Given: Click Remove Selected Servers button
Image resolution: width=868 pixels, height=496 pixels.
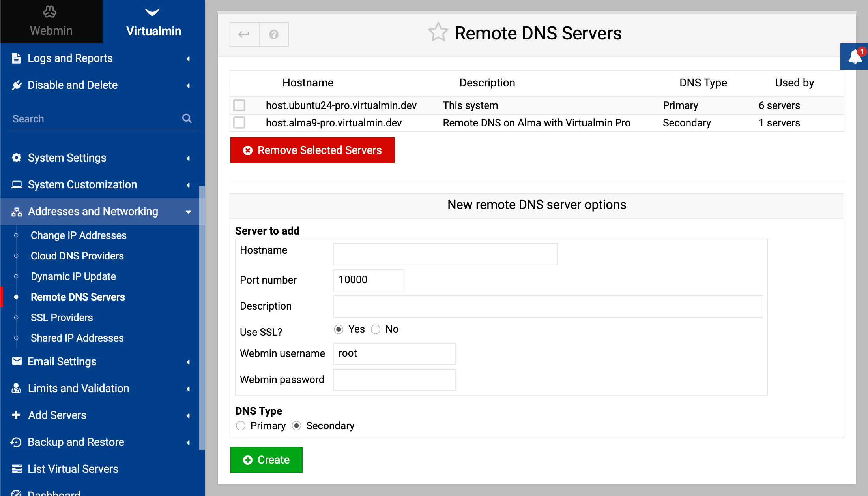Looking at the screenshot, I should click(x=312, y=150).
